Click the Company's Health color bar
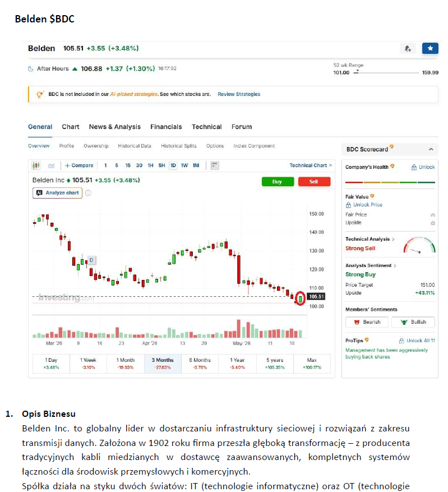448x492 pixels. tap(390, 182)
